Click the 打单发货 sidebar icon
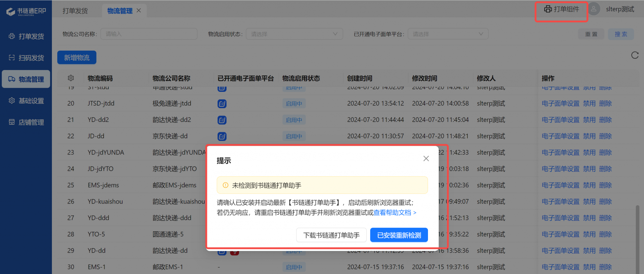Viewport: 644px width, 274px height. [x=12, y=36]
